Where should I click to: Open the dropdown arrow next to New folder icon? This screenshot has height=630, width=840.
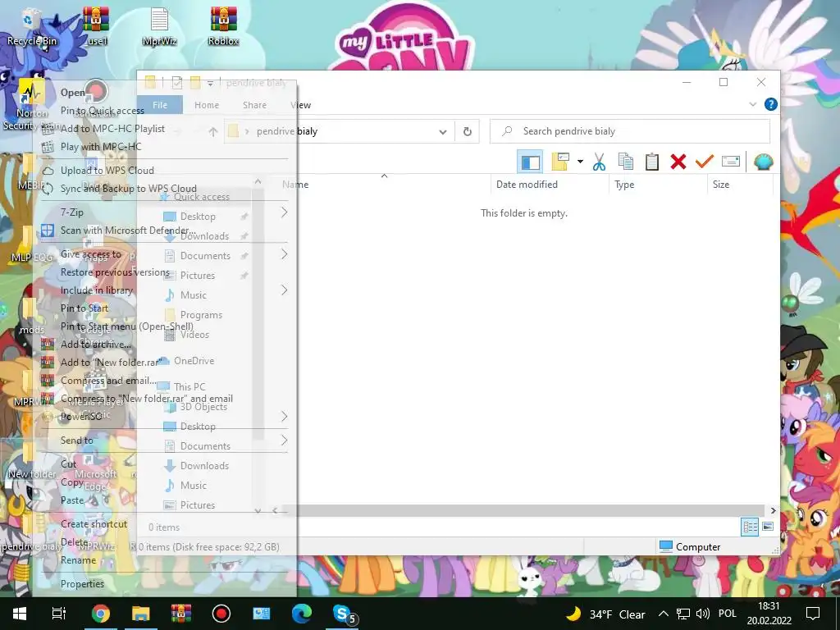pyautogui.click(x=580, y=162)
